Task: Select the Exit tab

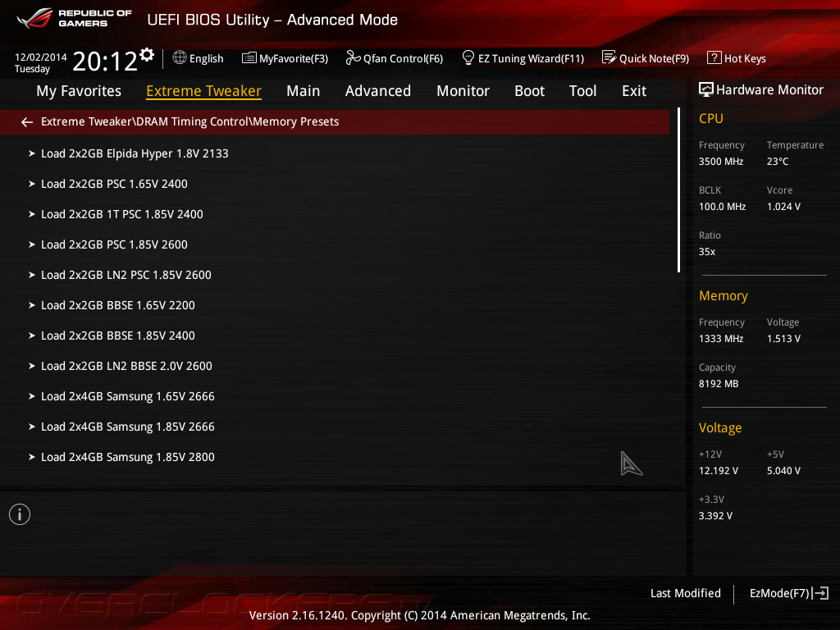Action: click(634, 91)
